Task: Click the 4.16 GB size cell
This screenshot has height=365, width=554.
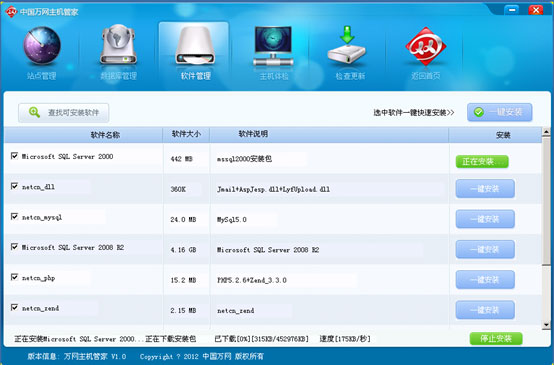Action: pos(183,250)
